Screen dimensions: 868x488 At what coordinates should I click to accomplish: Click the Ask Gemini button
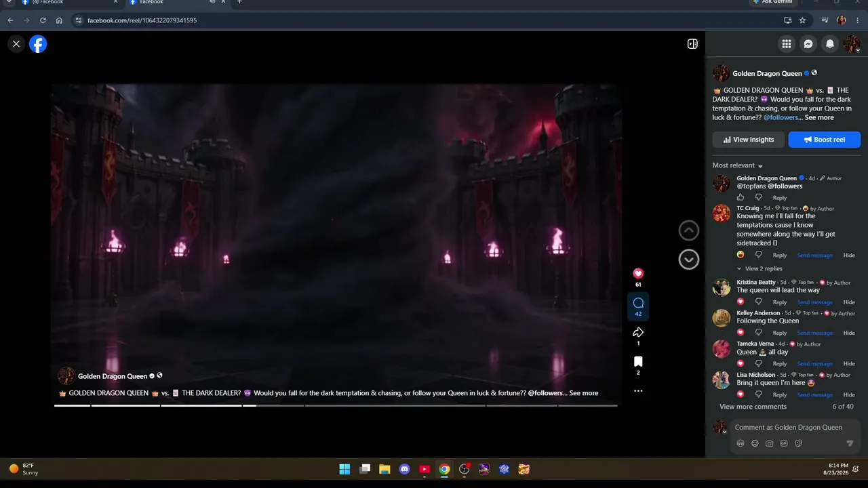point(773,2)
